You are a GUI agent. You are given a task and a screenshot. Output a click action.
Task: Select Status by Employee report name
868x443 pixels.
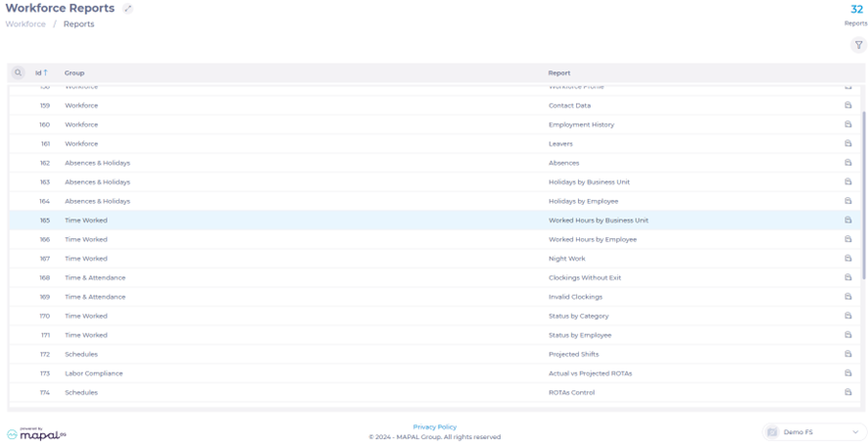(x=580, y=335)
